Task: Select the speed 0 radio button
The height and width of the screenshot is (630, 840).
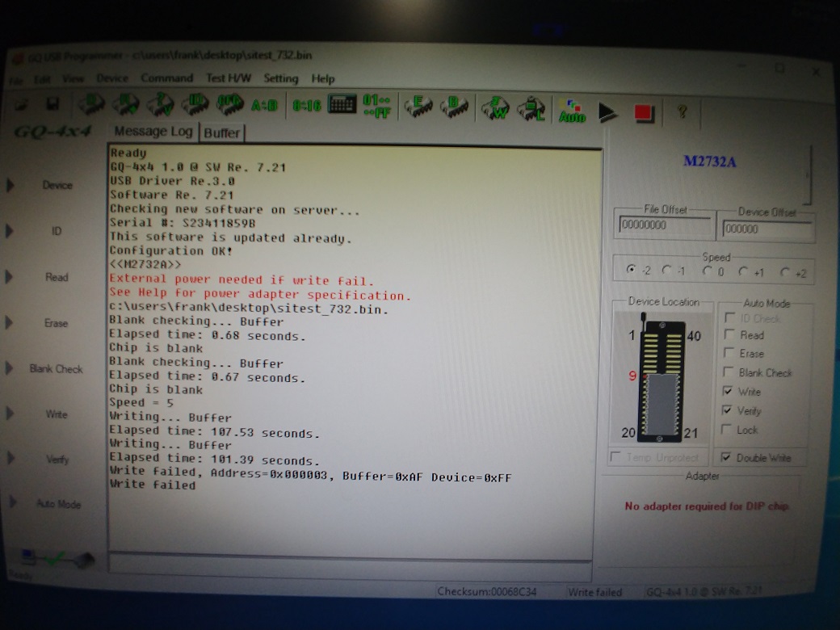Action: pos(708,272)
